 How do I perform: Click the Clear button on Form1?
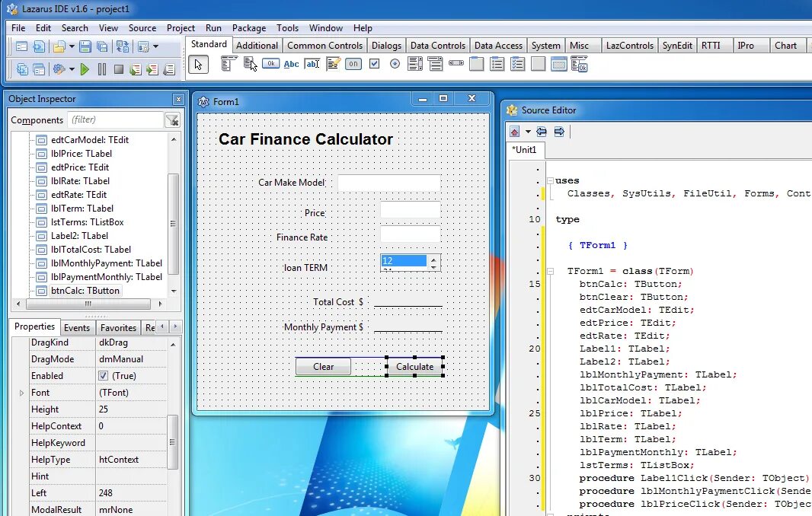(323, 366)
